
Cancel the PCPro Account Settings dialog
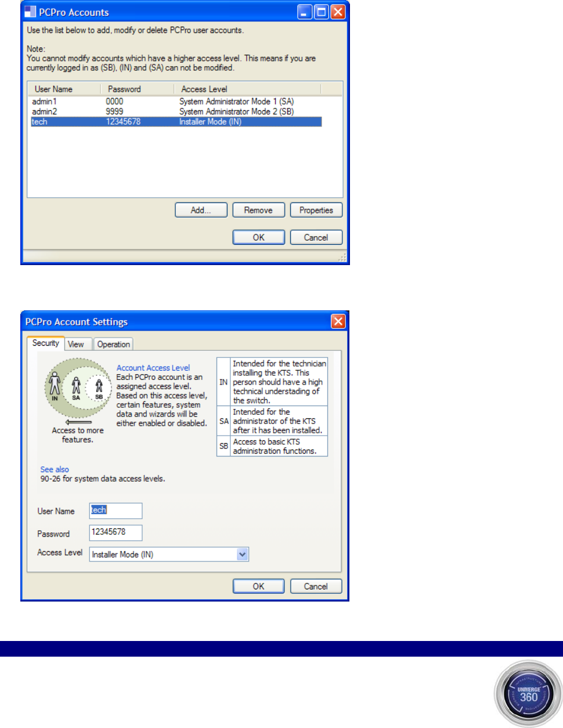point(316,586)
